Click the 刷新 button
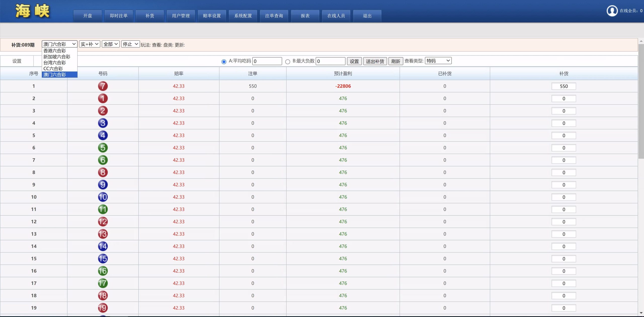 click(395, 61)
